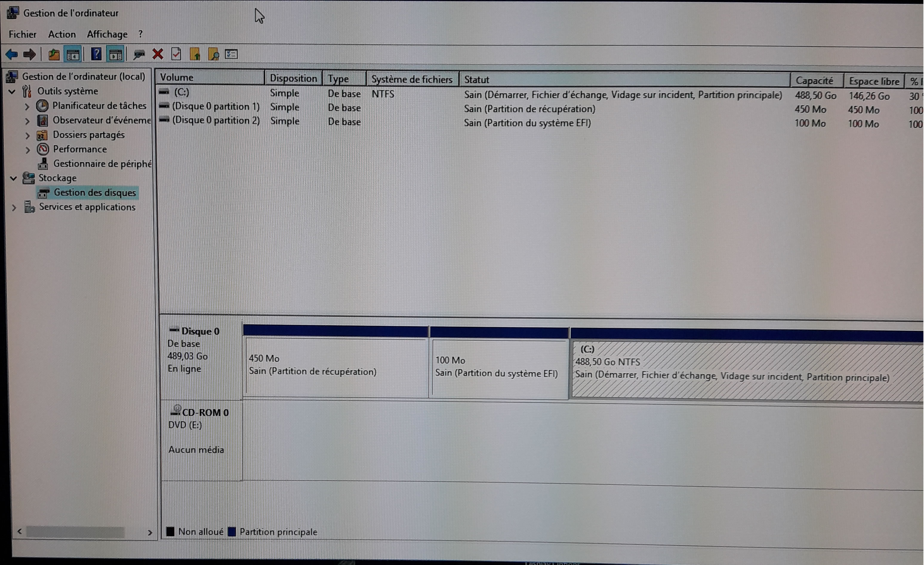Toggle the console tree pane button
Image resolution: width=924 pixels, height=565 pixels.
(x=73, y=55)
